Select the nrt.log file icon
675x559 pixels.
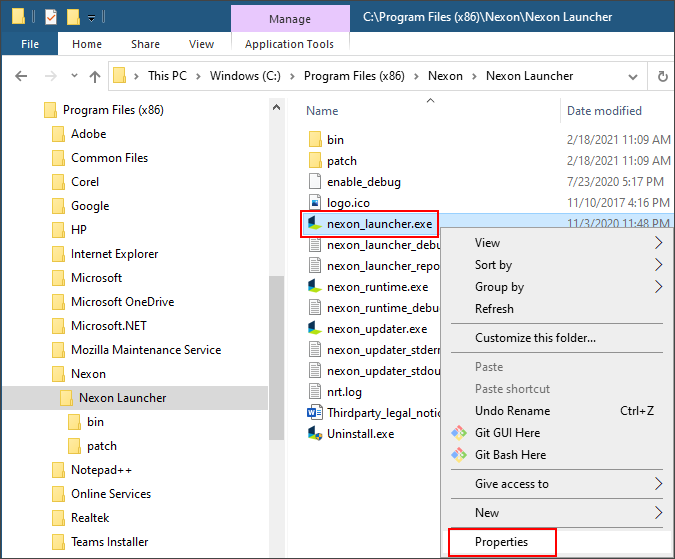(x=315, y=392)
